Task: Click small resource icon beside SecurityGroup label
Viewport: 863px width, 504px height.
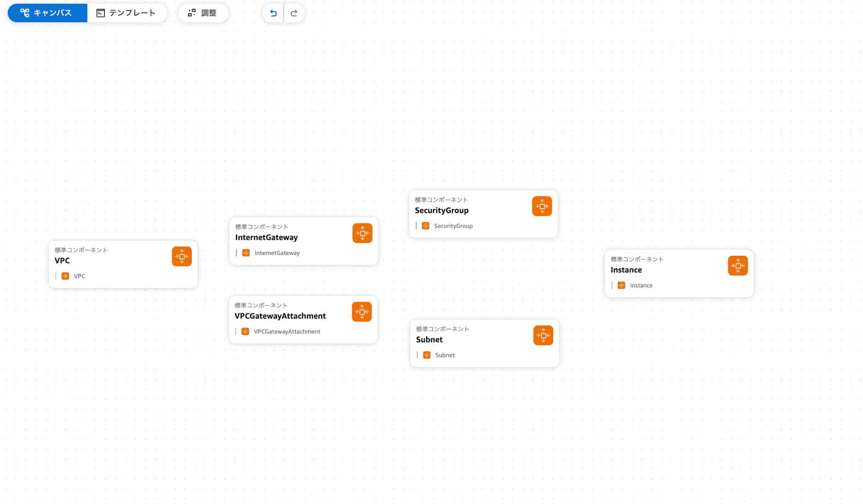Action: pyautogui.click(x=425, y=226)
